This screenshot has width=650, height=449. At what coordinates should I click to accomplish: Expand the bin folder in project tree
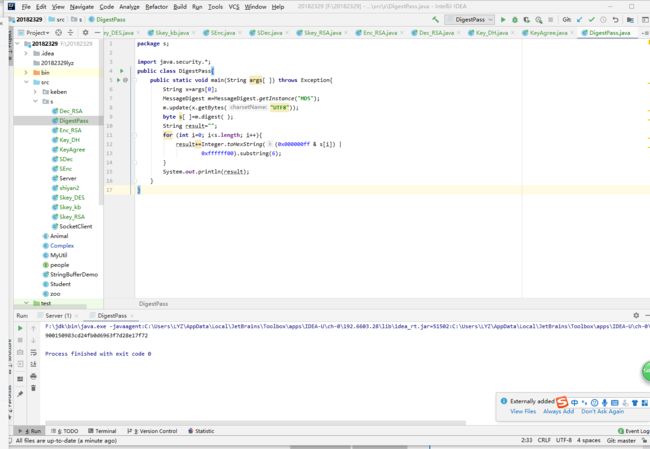pyautogui.click(x=26, y=73)
